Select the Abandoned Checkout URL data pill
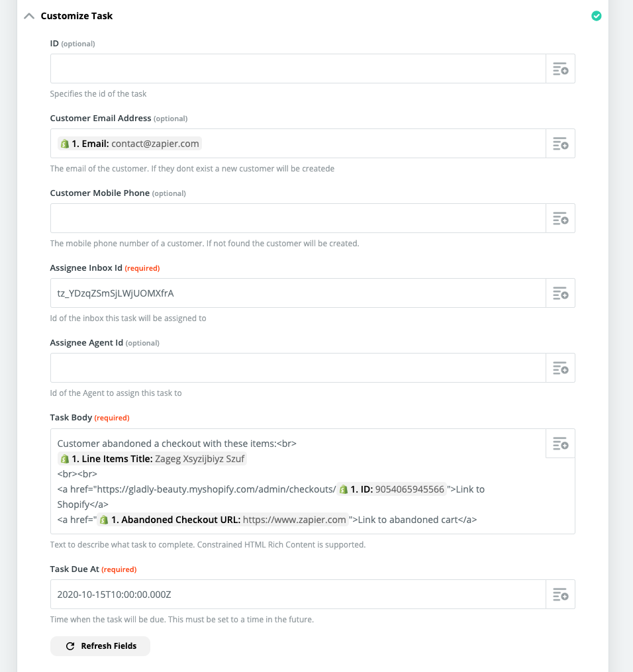633x672 pixels. click(x=223, y=520)
